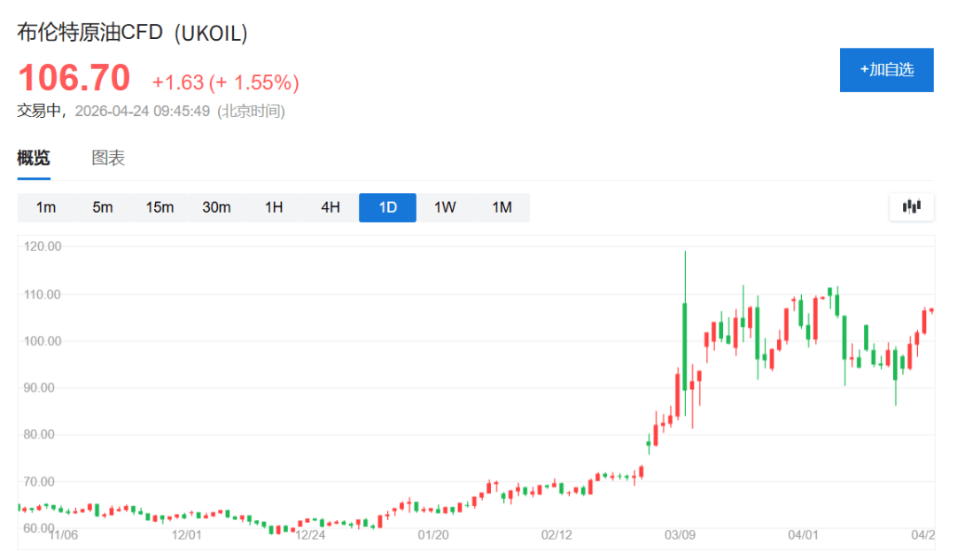
Task: Switch to the 概览 tab
Action: coord(34,159)
